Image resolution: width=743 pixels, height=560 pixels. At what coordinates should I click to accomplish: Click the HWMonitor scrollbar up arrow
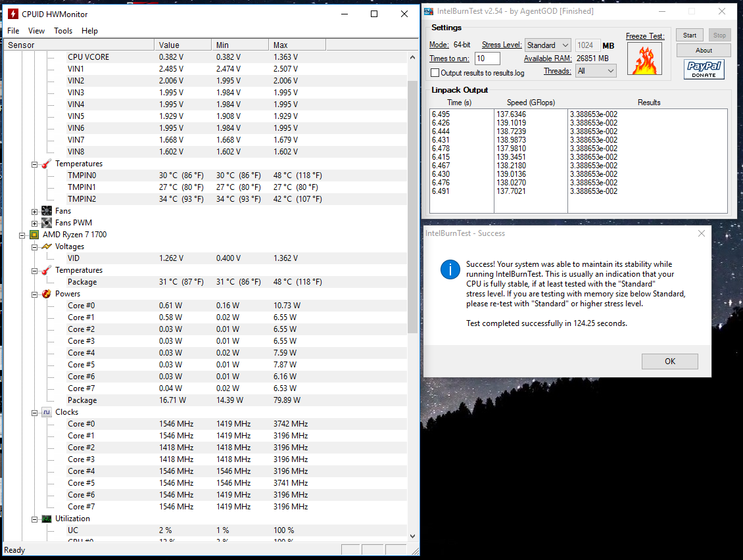pos(412,57)
